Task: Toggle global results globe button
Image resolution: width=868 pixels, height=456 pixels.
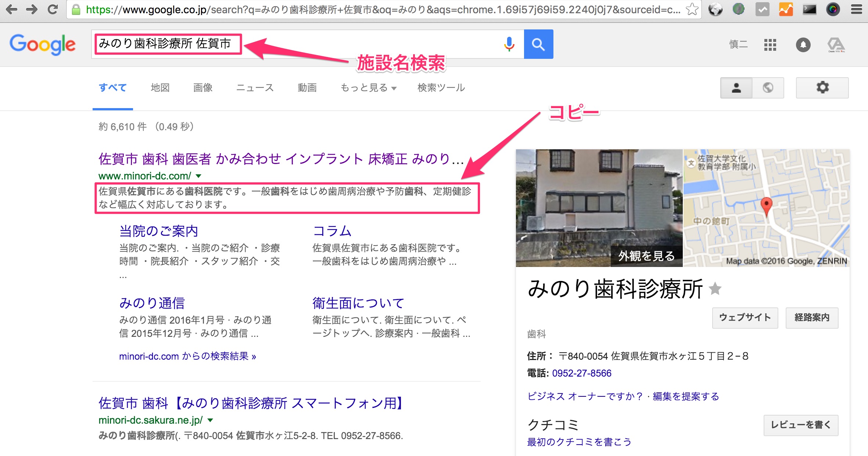Action: pyautogui.click(x=768, y=88)
